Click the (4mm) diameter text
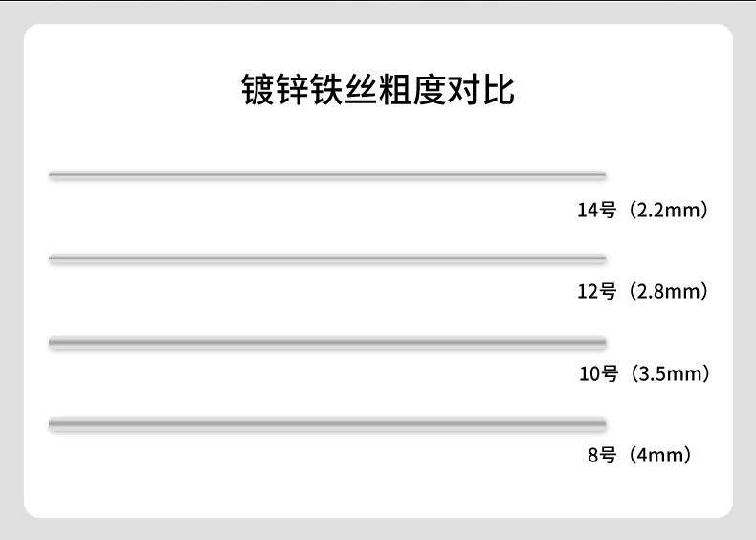Screen dimensions: 756x540 [x=660, y=456]
